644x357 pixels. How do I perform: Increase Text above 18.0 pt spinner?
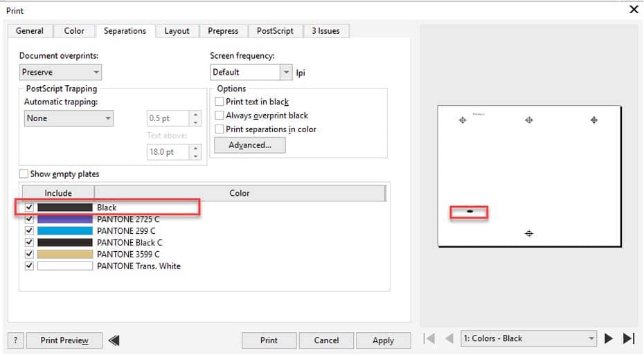pyautogui.click(x=195, y=148)
